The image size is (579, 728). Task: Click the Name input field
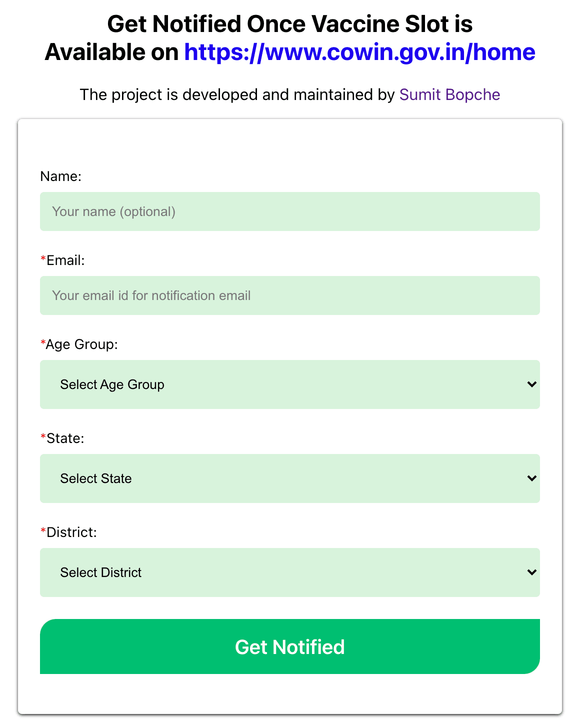pos(290,211)
